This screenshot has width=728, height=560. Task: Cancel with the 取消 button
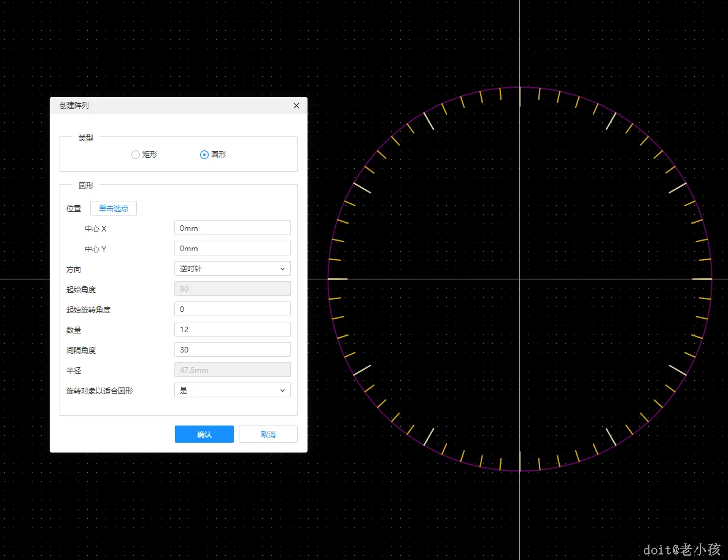(268, 434)
